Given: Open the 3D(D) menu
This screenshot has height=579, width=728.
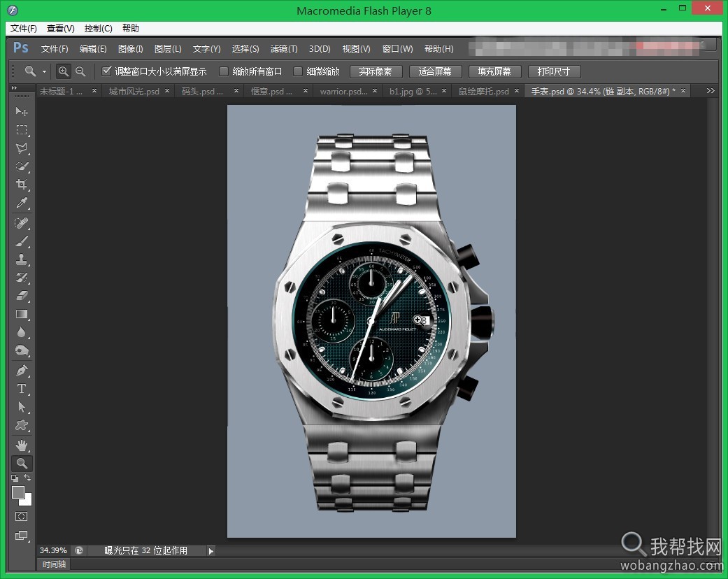Looking at the screenshot, I should [320, 49].
